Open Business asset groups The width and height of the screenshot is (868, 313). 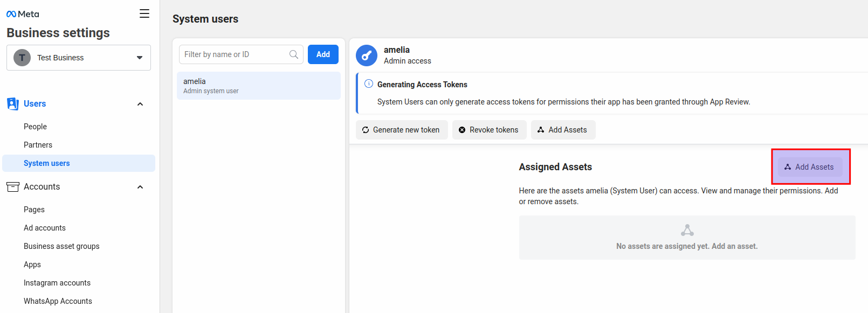(61, 246)
